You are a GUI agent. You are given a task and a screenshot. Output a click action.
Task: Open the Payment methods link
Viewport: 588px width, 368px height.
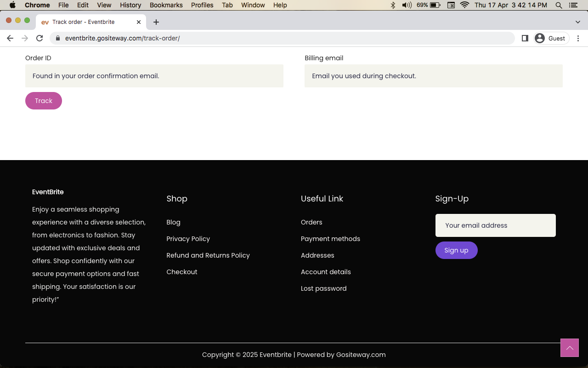pos(330,239)
